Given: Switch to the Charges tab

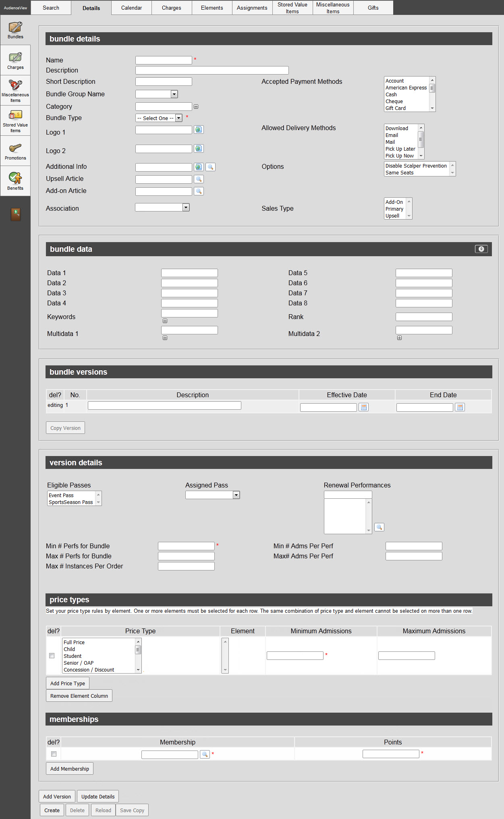Looking at the screenshot, I should tap(172, 8).
